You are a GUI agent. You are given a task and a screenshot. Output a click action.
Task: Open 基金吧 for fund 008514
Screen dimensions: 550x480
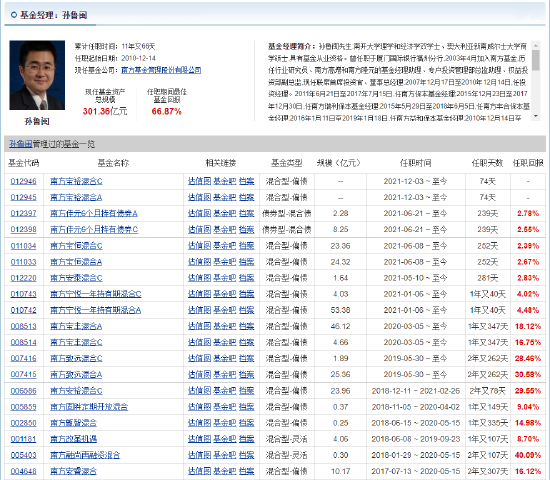[225, 342]
